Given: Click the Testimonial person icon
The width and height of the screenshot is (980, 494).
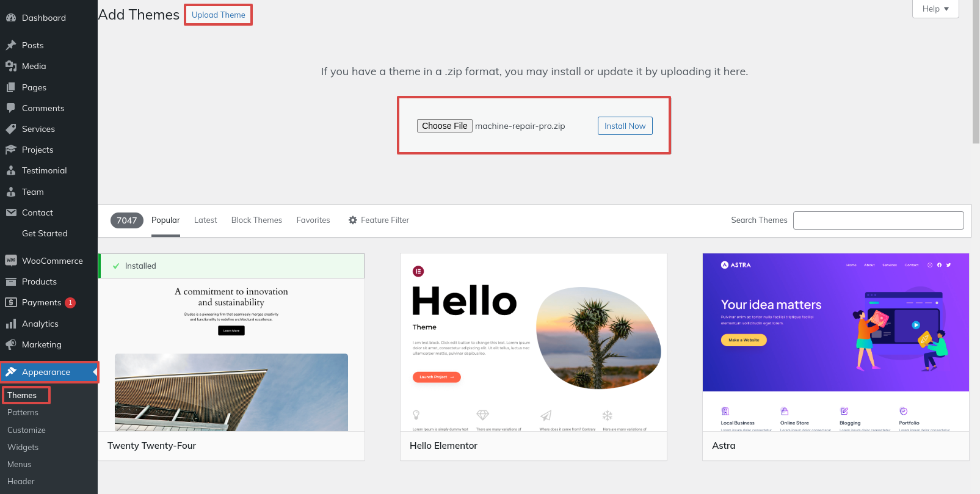Looking at the screenshot, I should [x=11, y=170].
